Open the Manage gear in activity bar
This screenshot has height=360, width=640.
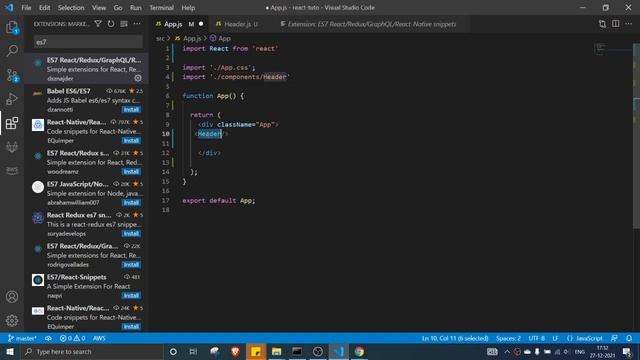pyautogui.click(x=12, y=320)
